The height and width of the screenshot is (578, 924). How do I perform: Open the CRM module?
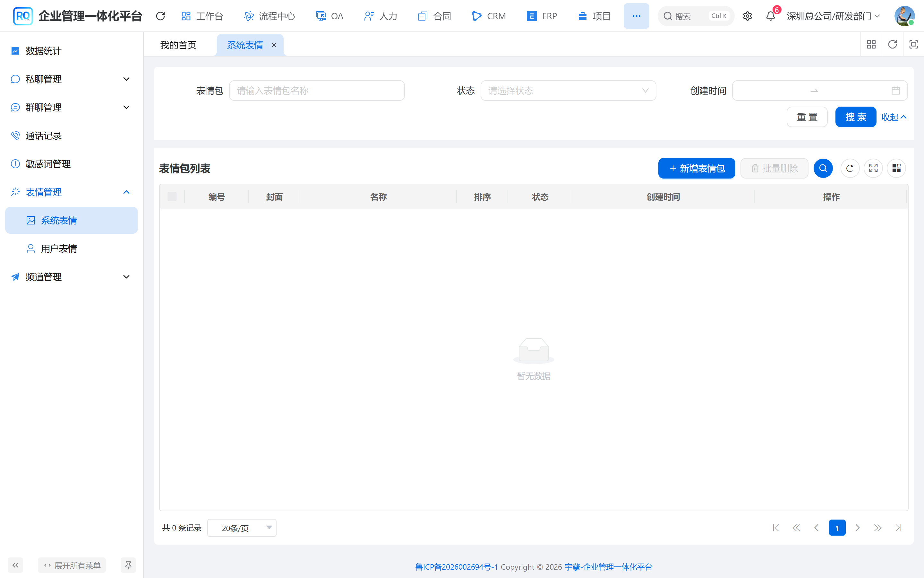point(489,16)
